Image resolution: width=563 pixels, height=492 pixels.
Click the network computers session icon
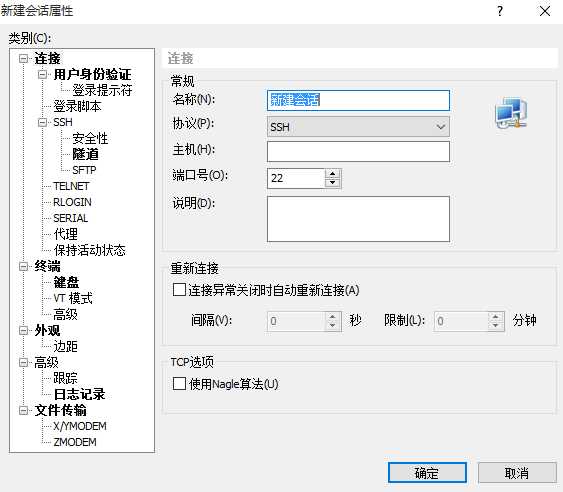point(511,112)
